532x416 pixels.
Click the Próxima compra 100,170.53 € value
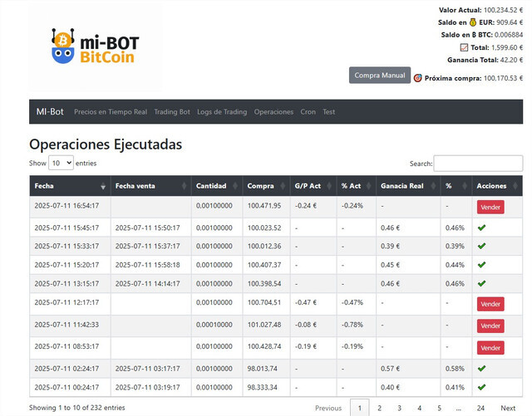point(503,78)
